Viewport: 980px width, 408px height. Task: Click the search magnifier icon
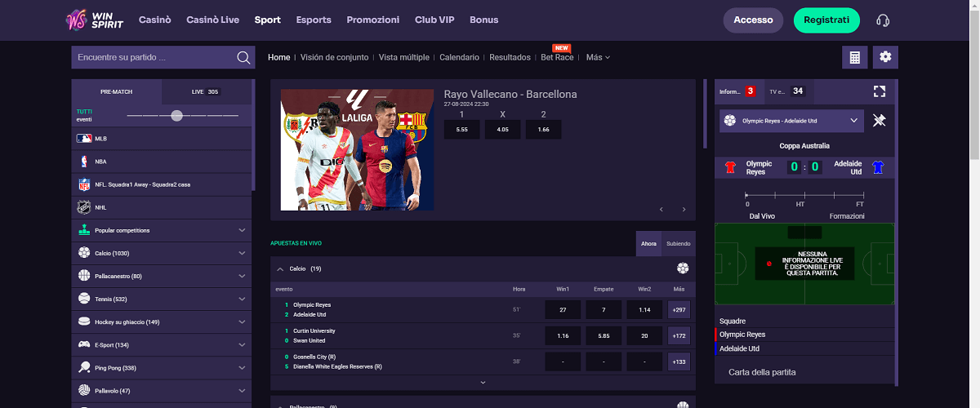(243, 57)
